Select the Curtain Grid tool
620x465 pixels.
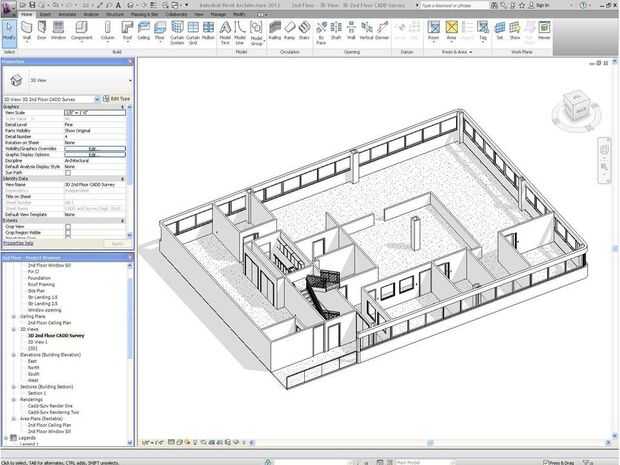pos(193,32)
